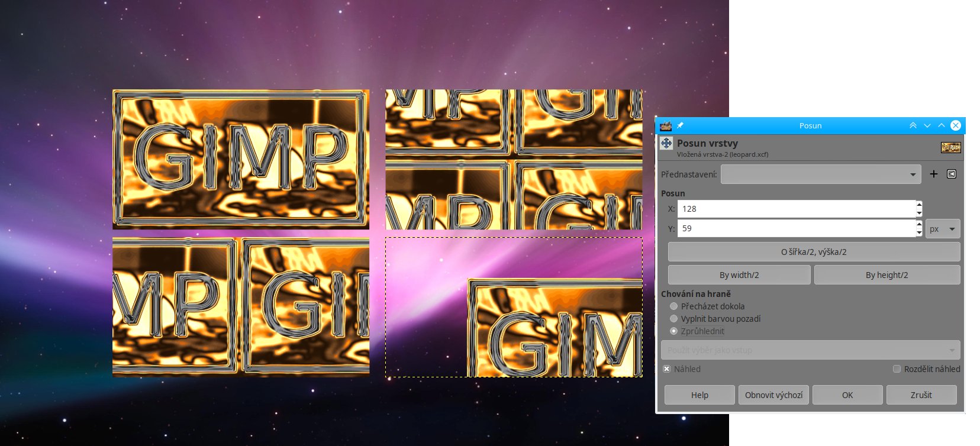This screenshot has height=446, width=980.
Task: Enable the Rozdělit náhled checkbox
Action: pyautogui.click(x=897, y=369)
